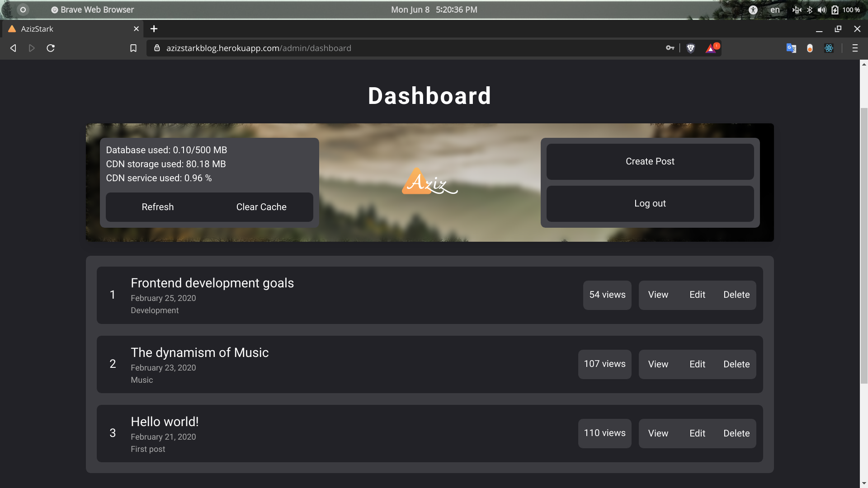Click the network icon in the system tray

(797, 9)
